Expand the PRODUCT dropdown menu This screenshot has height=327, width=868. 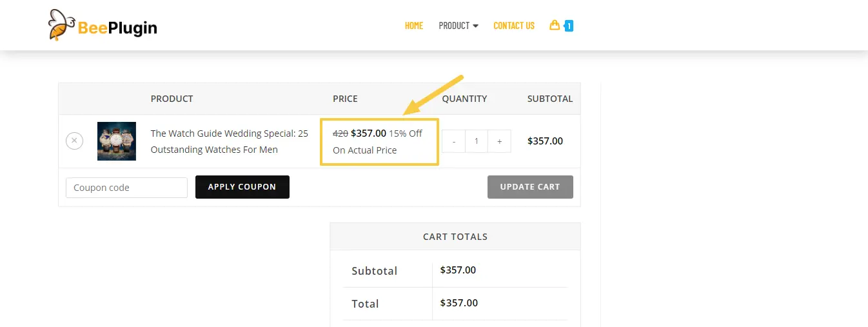459,26
